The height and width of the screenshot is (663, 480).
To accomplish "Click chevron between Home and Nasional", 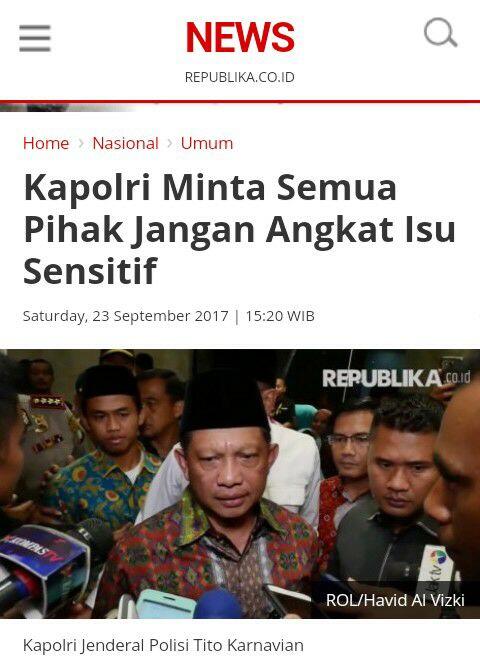I will pyautogui.click(x=81, y=143).
